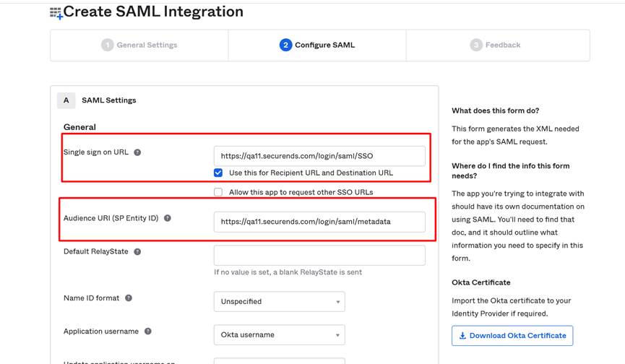The height and width of the screenshot is (364, 625).
Task: Open the Application username dropdown
Action: pyautogui.click(x=280, y=335)
